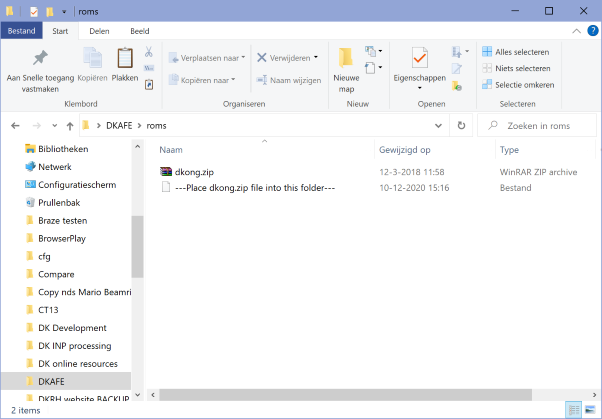Screen dimensions: 602x419
Task: Refresh the roms folder view
Action: 461,126
